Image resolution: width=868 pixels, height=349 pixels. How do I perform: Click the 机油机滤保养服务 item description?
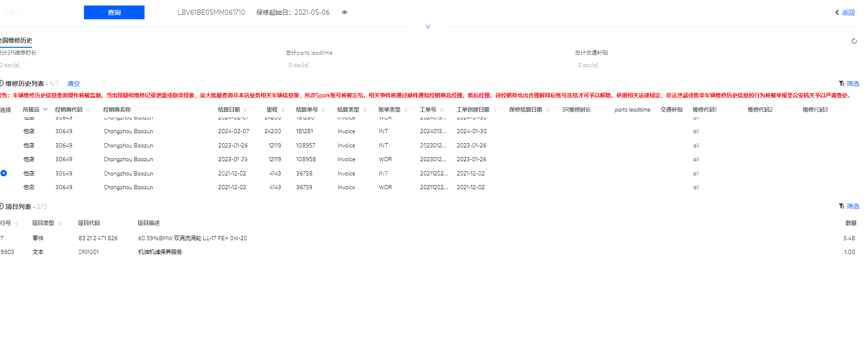[160, 252]
